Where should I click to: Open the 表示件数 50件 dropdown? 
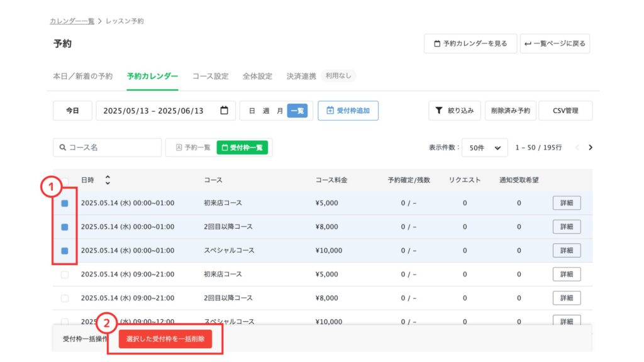(485, 148)
